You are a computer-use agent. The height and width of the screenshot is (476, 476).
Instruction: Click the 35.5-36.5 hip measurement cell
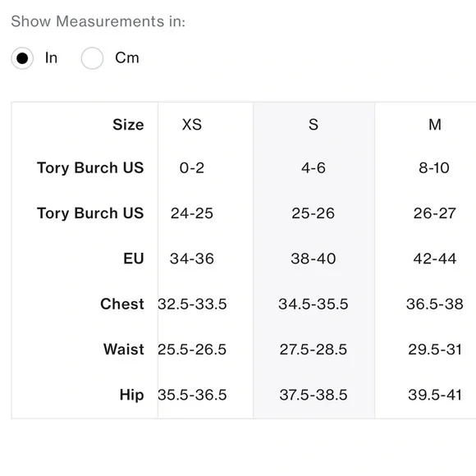click(192, 395)
